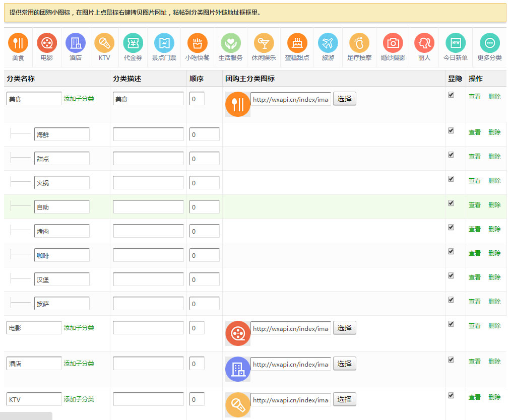Click 添加子分类 next to 美食

[x=79, y=99]
